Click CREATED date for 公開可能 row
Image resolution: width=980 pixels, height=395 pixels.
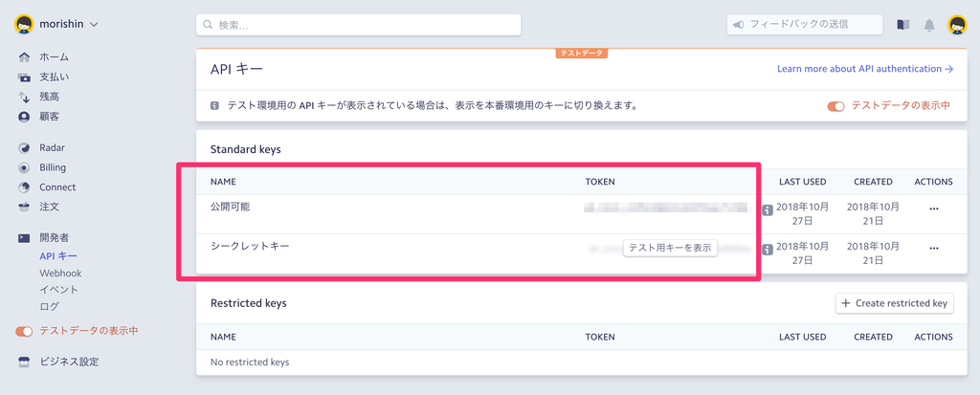click(873, 213)
